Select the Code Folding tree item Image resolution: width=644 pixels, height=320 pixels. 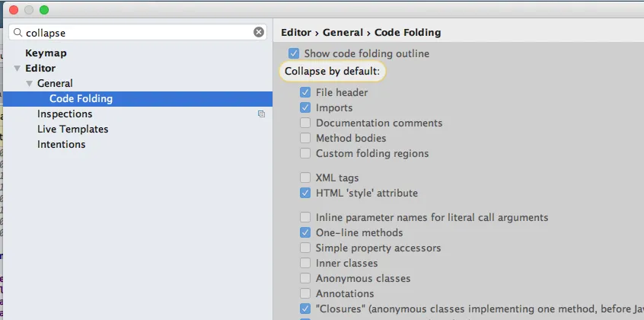click(81, 99)
